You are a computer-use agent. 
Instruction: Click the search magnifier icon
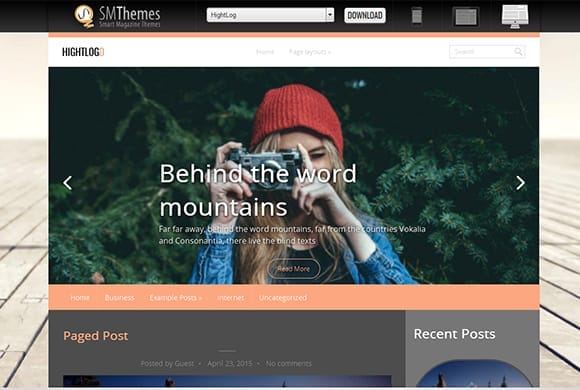click(x=519, y=52)
